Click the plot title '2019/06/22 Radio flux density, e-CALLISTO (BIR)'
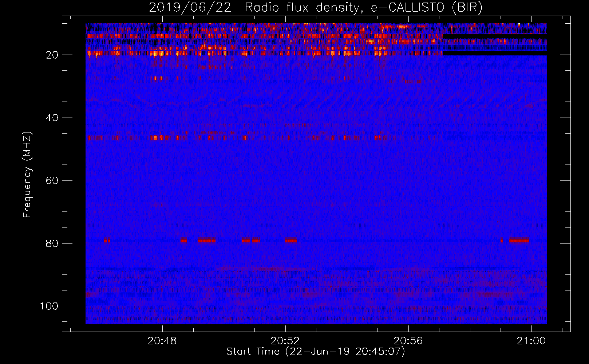 (x=316, y=8)
